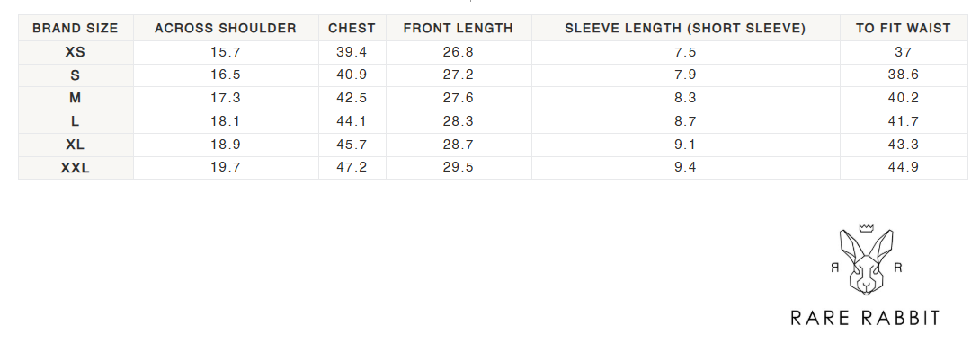Select the L size row label
Image resolution: width=980 pixels, height=343 pixels.
(75, 121)
